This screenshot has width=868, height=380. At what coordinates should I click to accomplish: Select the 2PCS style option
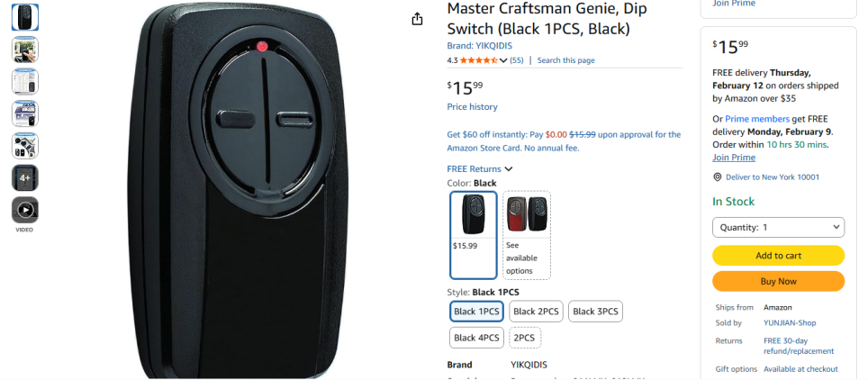[x=525, y=338]
